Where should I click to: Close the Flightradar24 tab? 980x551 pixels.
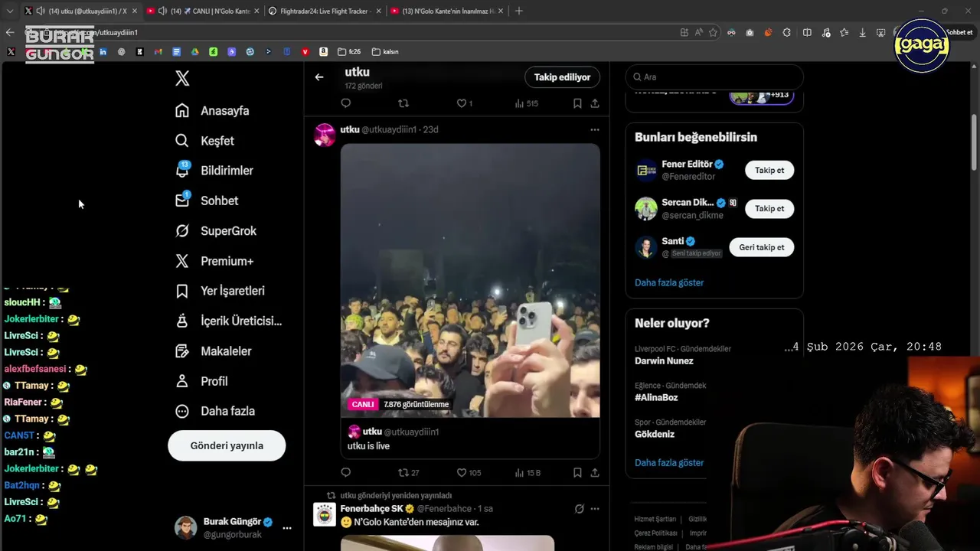378,11
